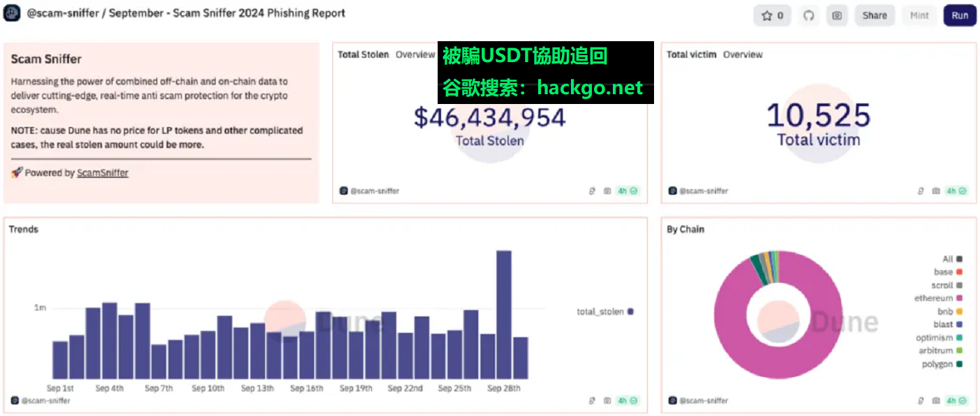Viewport: 980px width, 416px height.
Task: Switch to Total Stolen tab
Action: pos(363,54)
